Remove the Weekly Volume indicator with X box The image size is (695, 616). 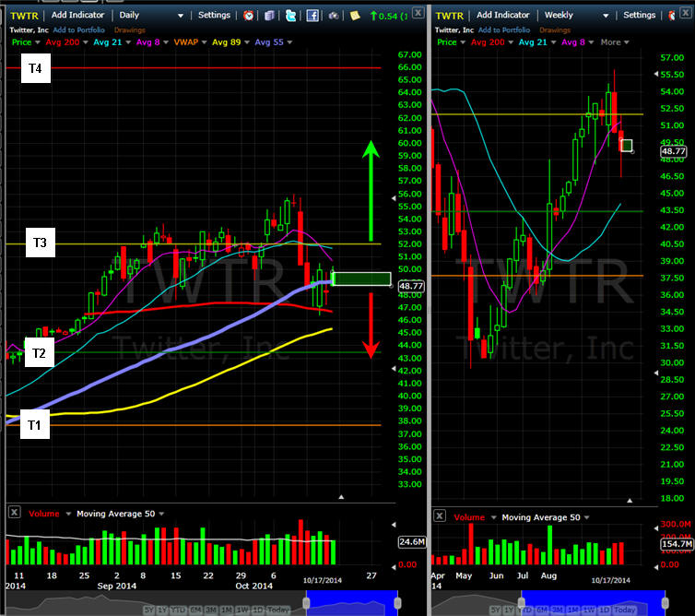440,515
